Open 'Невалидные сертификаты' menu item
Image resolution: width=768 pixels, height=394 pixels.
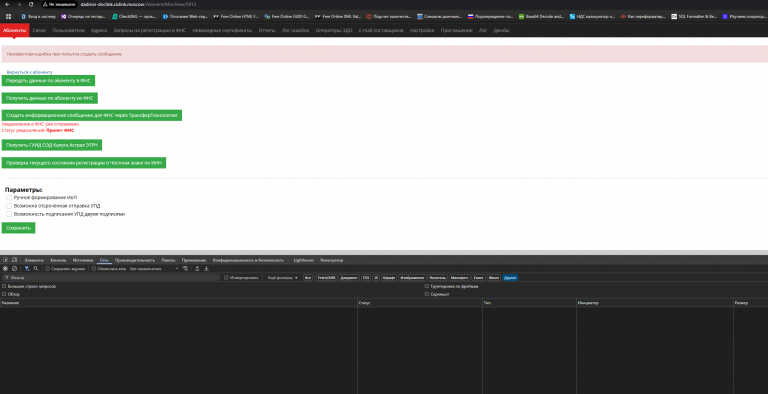222,30
